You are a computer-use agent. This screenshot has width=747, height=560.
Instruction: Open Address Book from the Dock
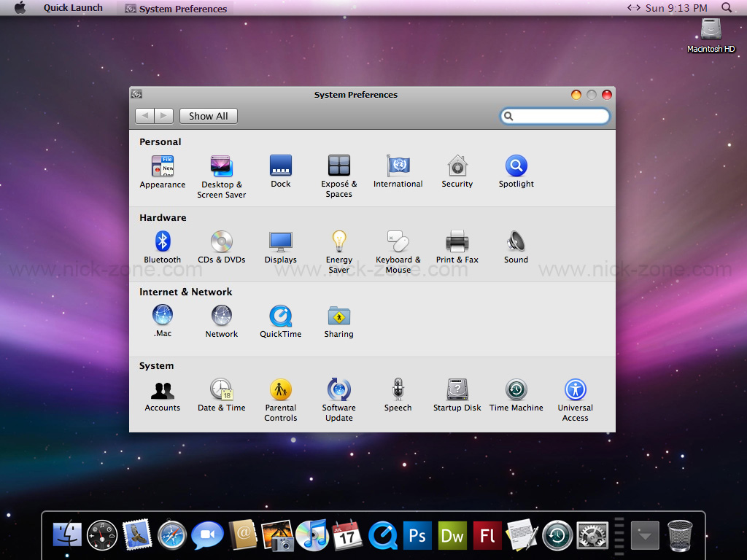pos(243,534)
